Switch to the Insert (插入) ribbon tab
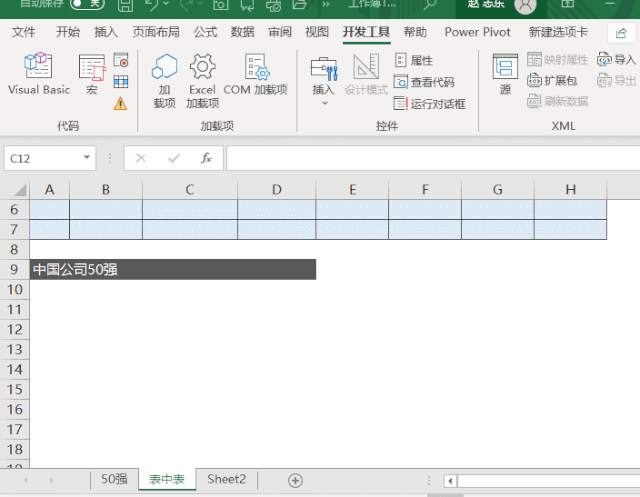The image size is (640, 497). (x=106, y=32)
